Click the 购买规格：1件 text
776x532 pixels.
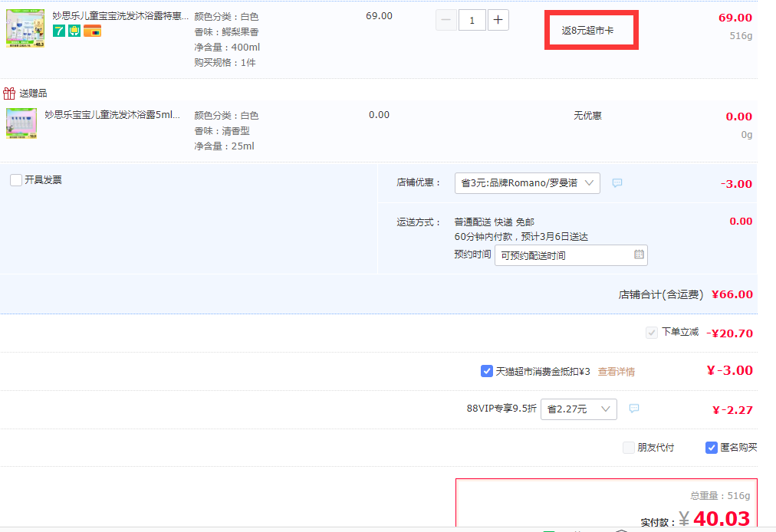point(225,62)
